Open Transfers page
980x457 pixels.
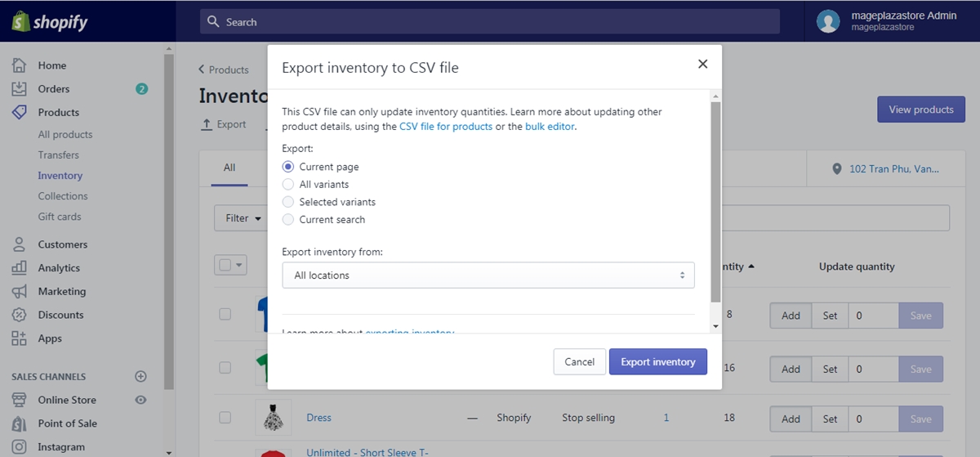coord(58,155)
